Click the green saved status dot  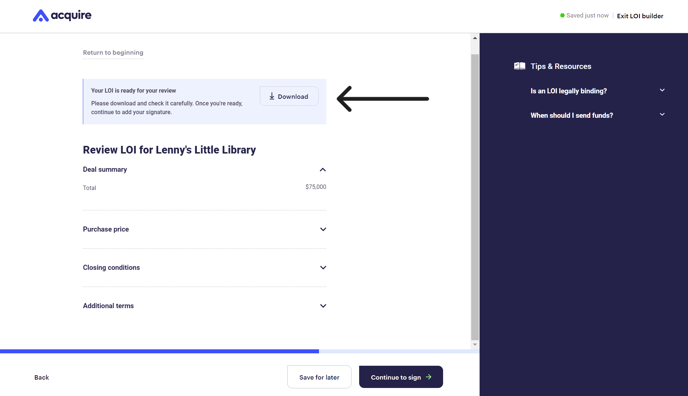point(562,15)
